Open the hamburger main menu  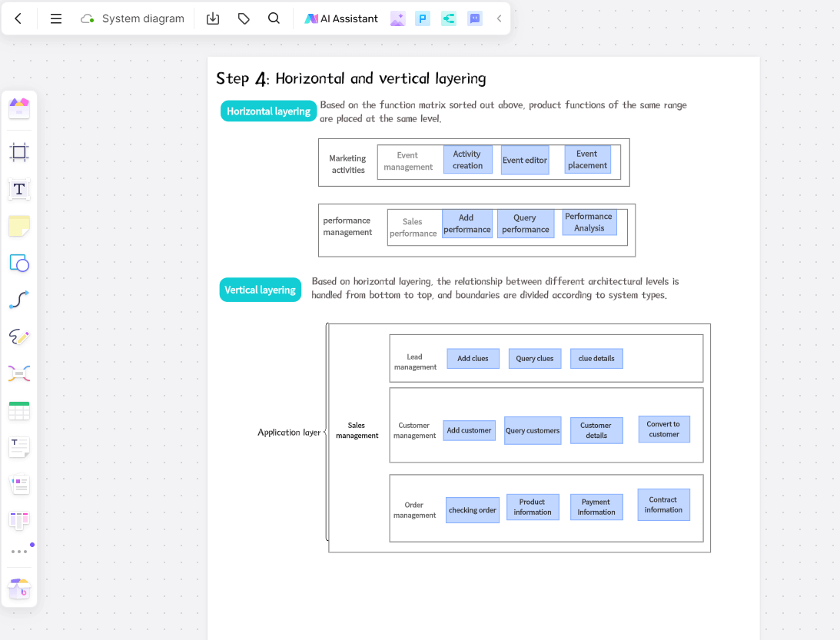pos(55,18)
